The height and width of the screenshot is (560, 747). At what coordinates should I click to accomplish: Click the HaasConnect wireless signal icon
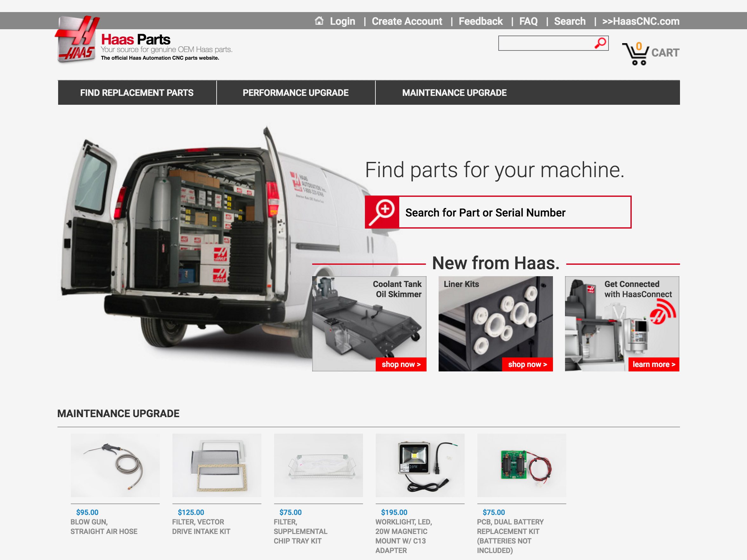tap(663, 312)
